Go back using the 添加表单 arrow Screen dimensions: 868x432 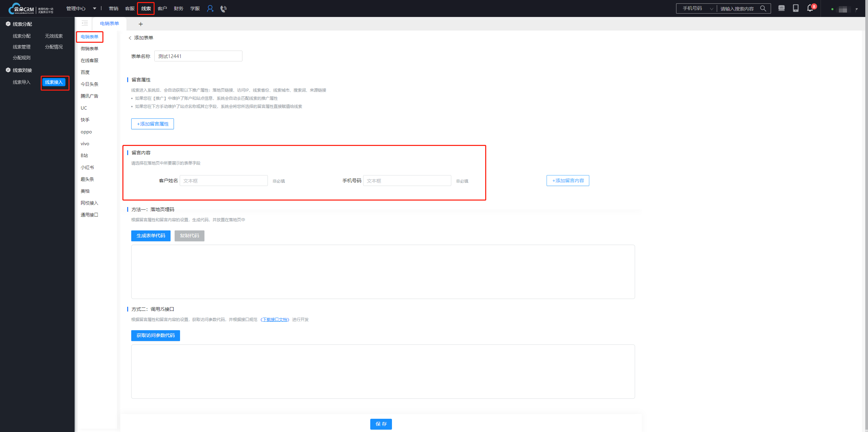[x=130, y=38]
